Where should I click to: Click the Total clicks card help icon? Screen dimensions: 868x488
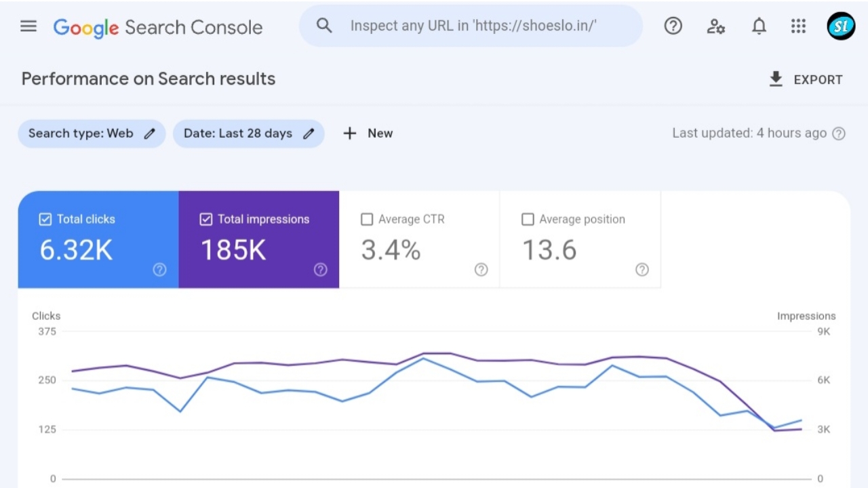159,270
